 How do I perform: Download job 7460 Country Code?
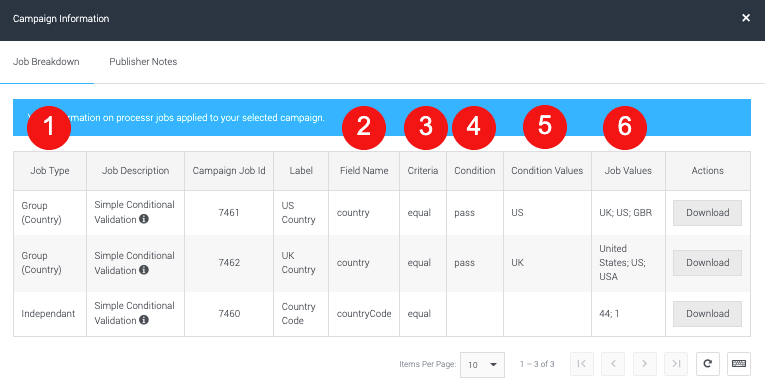click(707, 314)
